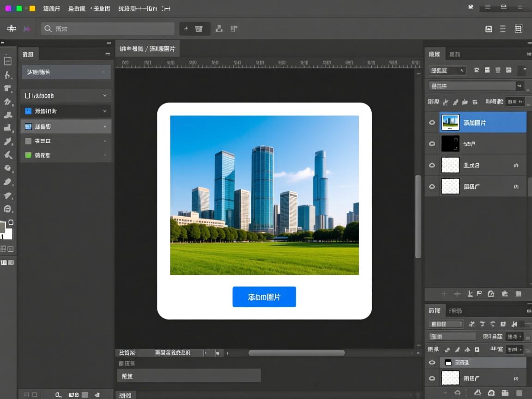Screen dimensions: 532x399
Task: Switch to second tab in upper right panel
Action: tap(454, 54)
